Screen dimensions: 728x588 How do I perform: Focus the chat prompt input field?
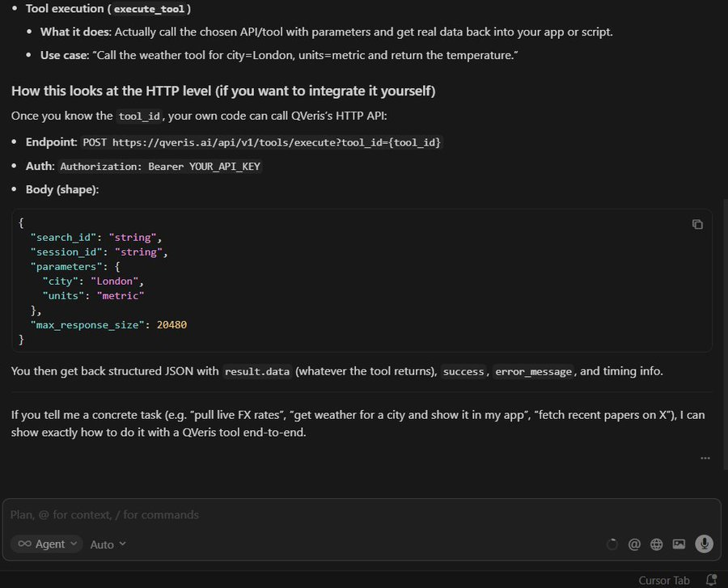tap(362, 514)
